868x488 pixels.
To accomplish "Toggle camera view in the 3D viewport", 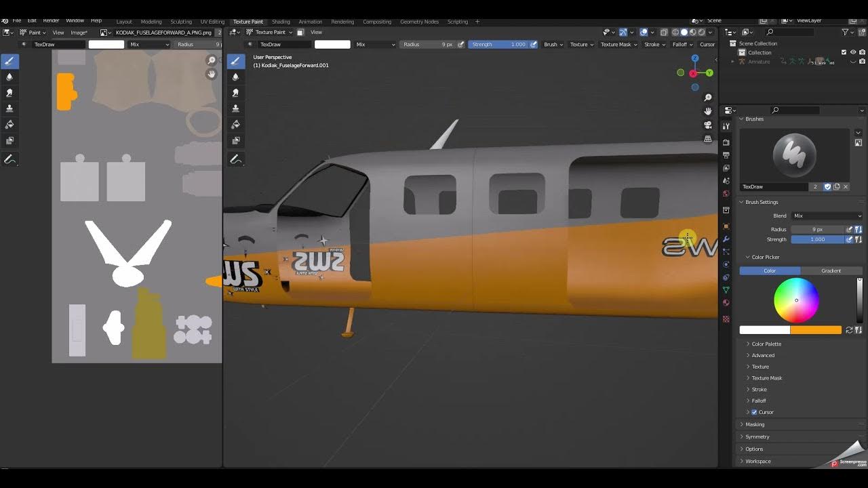I will click(708, 125).
